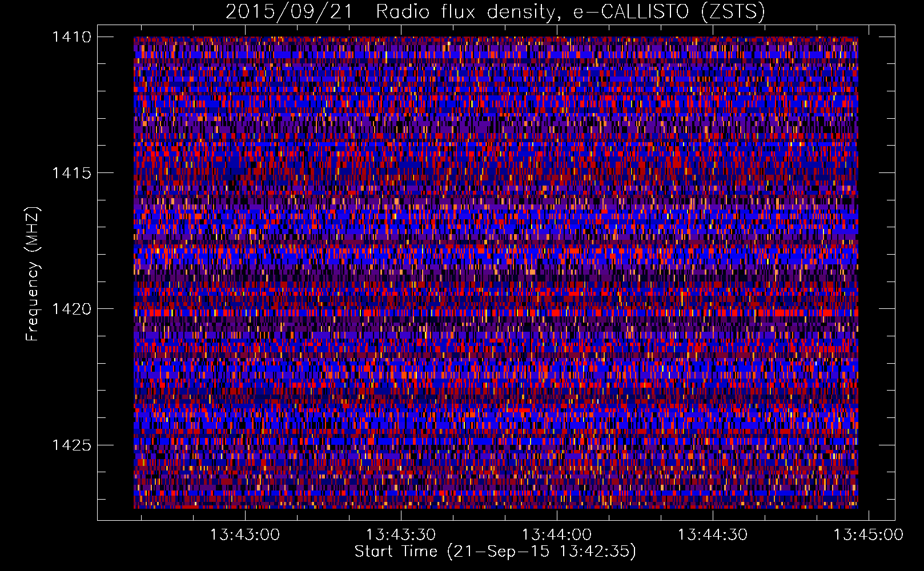Click the 13:43:00 time tick label
This screenshot has height=571, width=924.
[x=244, y=535]
